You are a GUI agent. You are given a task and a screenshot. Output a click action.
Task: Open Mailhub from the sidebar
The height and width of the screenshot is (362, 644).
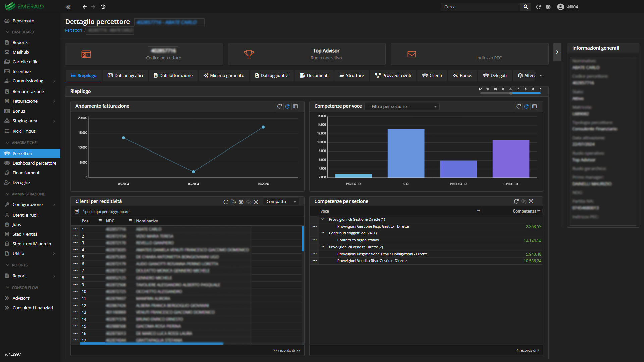pyautogui.click(x=30, y=52)
